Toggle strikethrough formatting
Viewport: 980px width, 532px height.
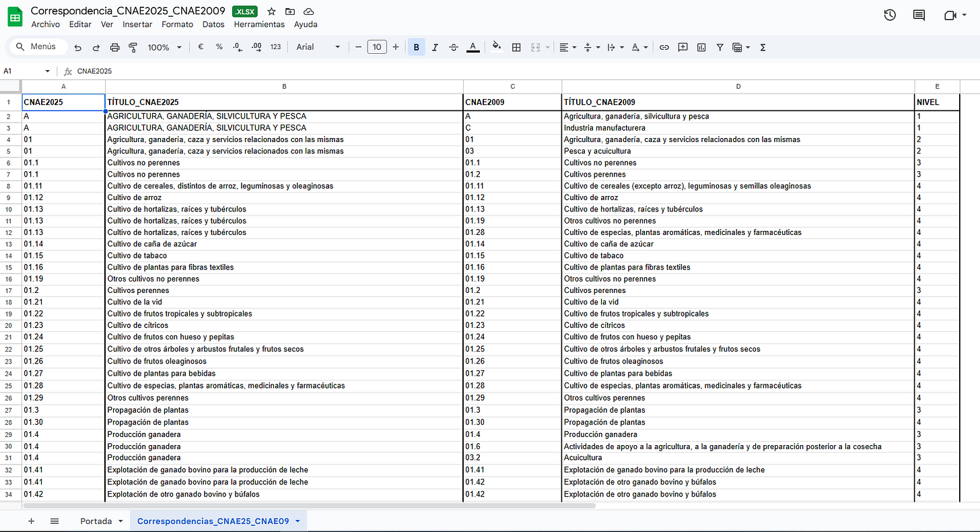click(x=454, y=47)
